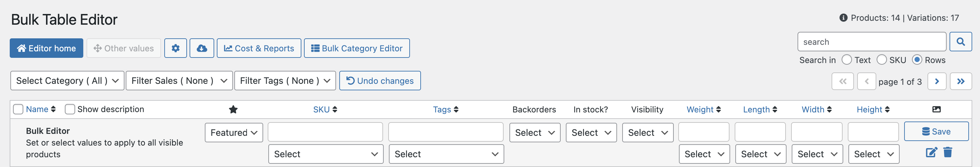Open the Filter Sales ( None ) dropdown
Image resolution: width=980 pixels, height=167 pixels.
click(179, 81)
